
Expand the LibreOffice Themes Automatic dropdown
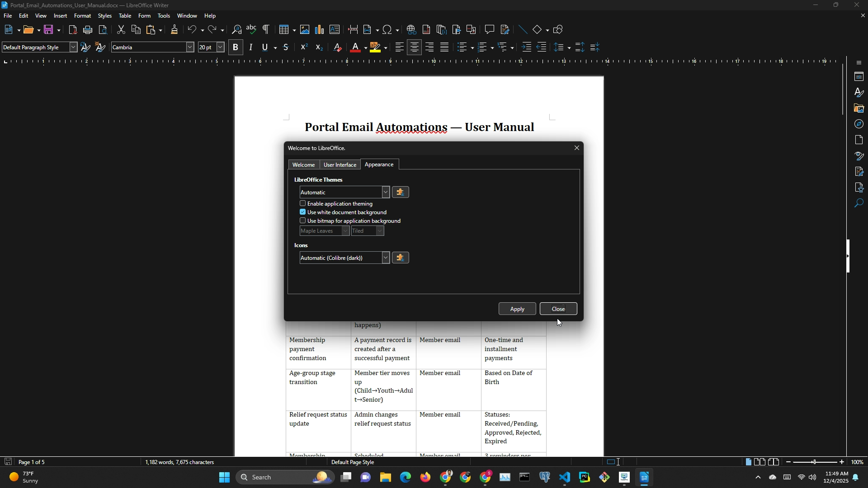click(x=386, y=192)
